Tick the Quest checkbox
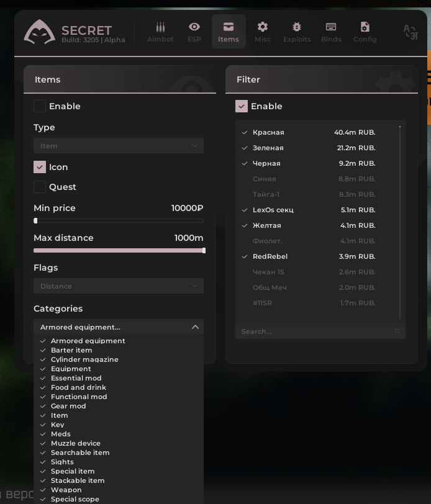This screenshot has height=504, width=431. [x=40, y=187]
